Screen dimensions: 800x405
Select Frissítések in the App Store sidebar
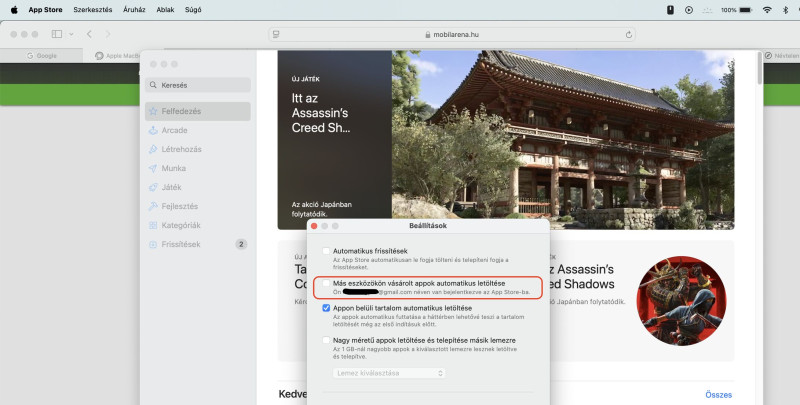click(198, 244)
